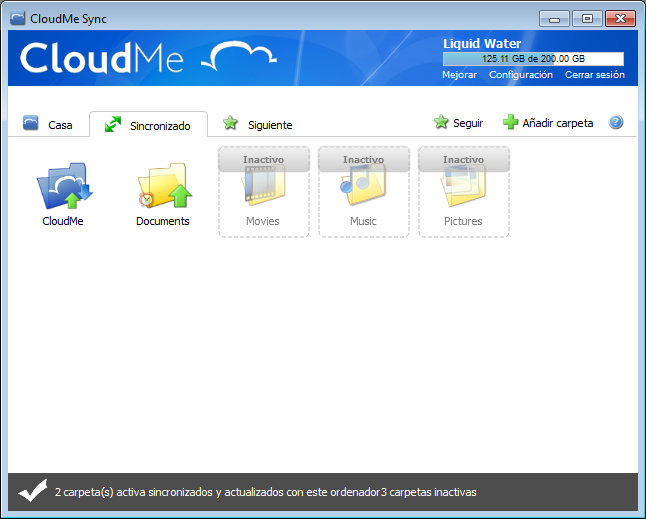
Task: Click the blue help question mark icon
Action: 616,122
